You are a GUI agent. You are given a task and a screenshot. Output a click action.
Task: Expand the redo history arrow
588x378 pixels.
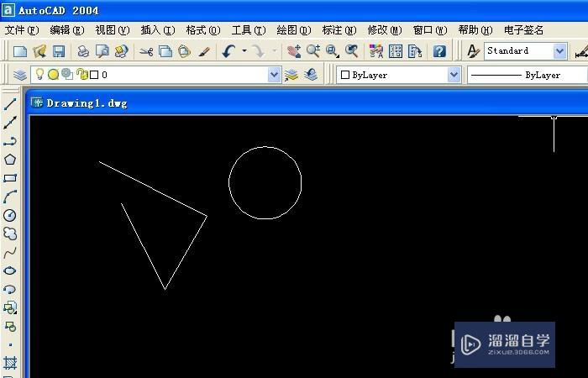coord(274,50)
